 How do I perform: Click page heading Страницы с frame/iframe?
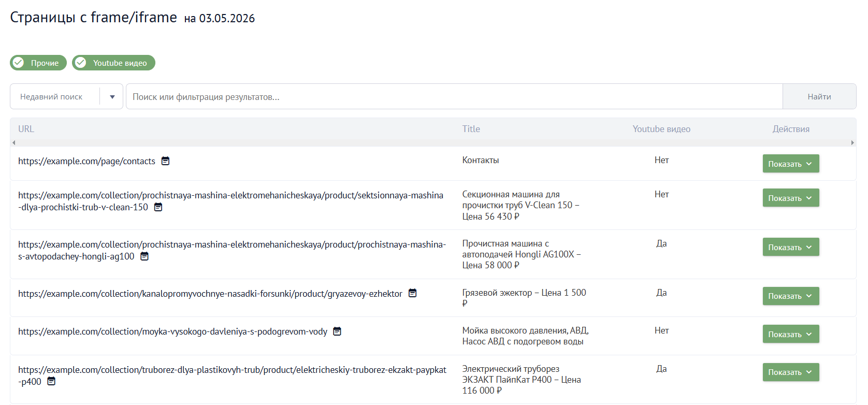click(x=94, y=17)
